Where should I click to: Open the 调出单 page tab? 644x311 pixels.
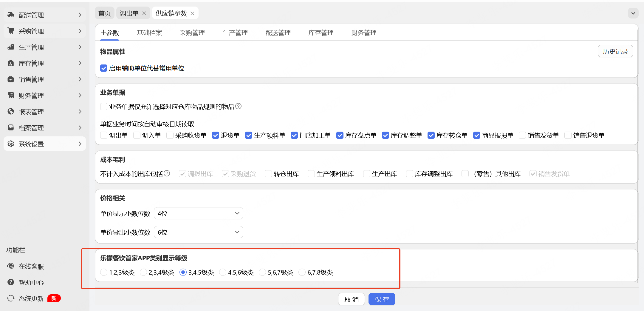(129, 13)
